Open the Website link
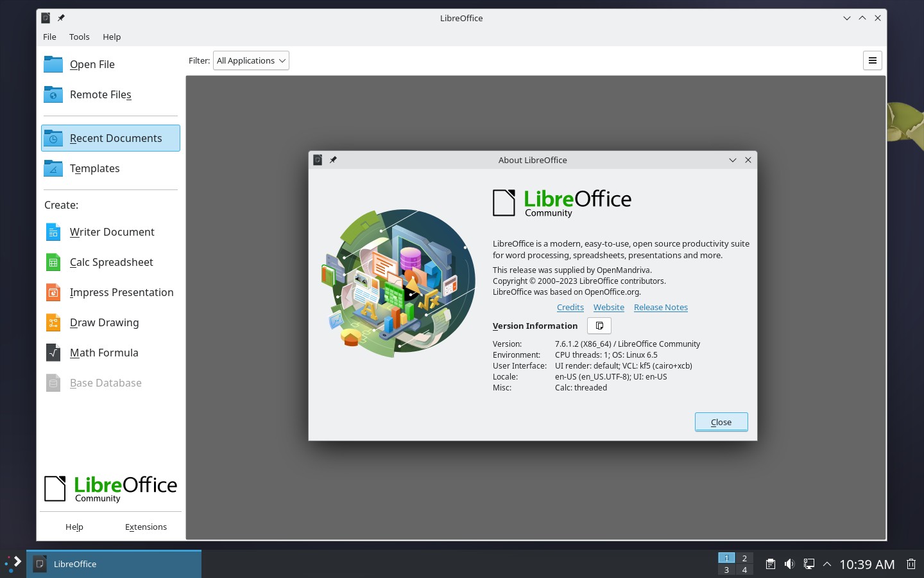 (x=609, y=307)
